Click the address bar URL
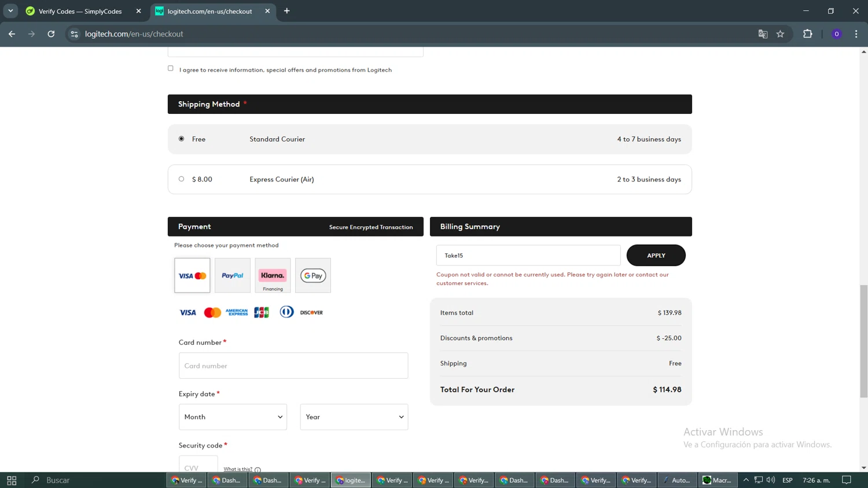The width and height of the screenshot is (868, 488). [134, 34]
